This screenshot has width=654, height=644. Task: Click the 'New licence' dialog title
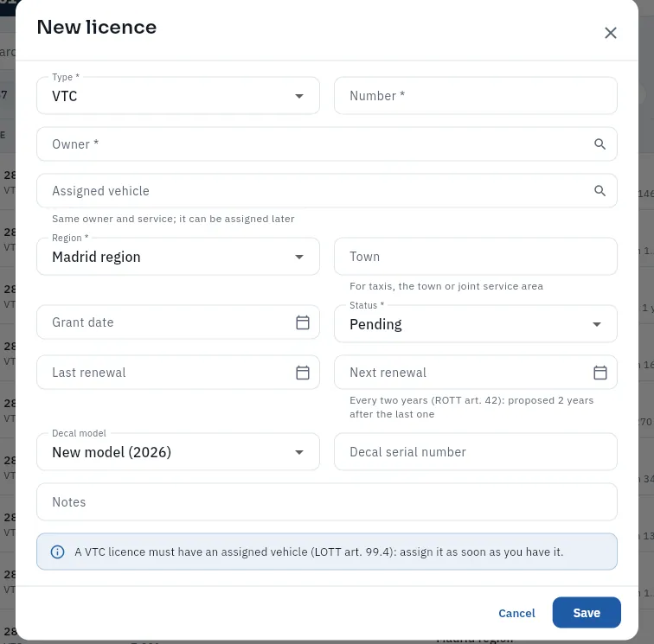point(97,27)
